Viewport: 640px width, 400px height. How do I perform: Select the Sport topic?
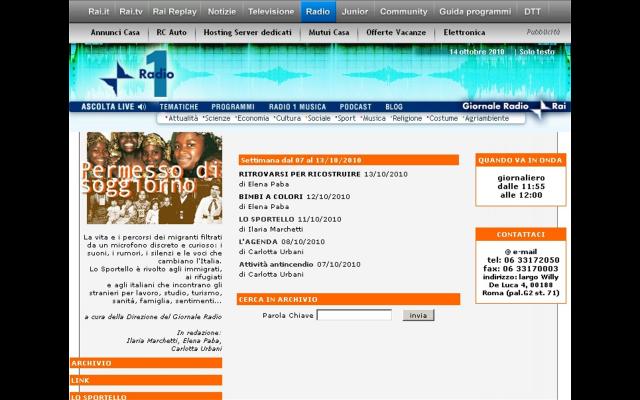tap(345, 118)
